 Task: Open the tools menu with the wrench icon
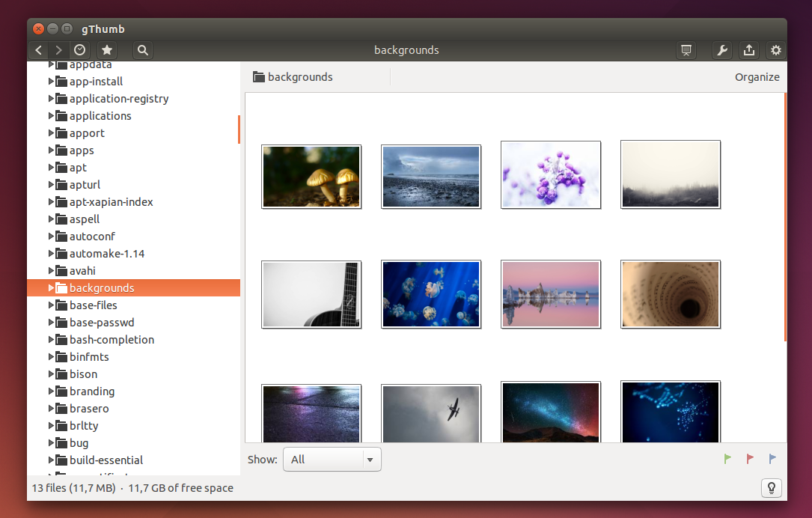point(721,50)
